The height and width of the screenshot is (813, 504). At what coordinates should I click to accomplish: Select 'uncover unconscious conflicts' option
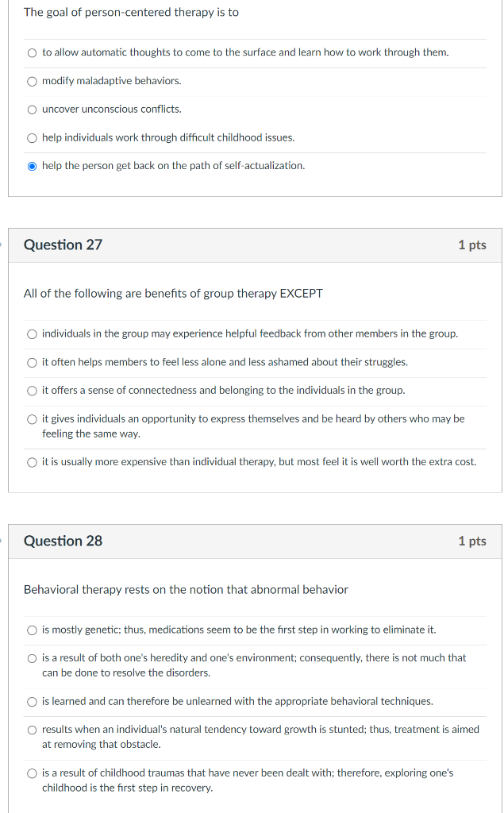click(33, 110)
